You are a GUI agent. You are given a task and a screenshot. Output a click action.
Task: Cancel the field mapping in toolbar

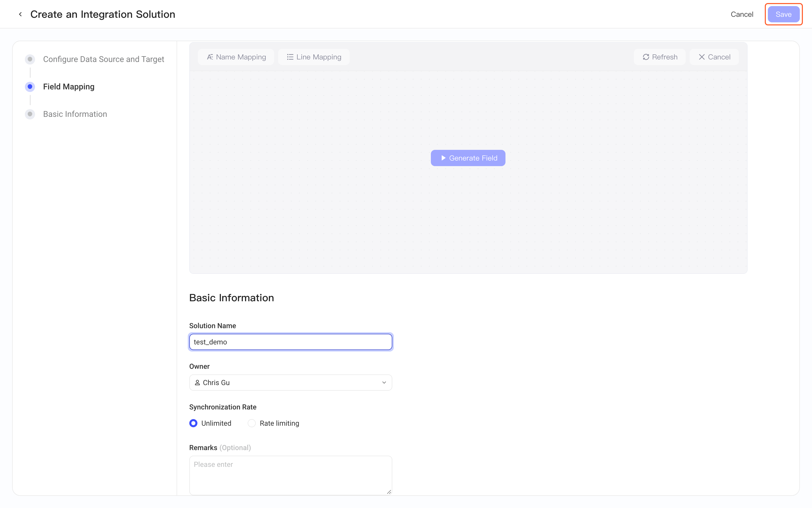tap(714, 57)
